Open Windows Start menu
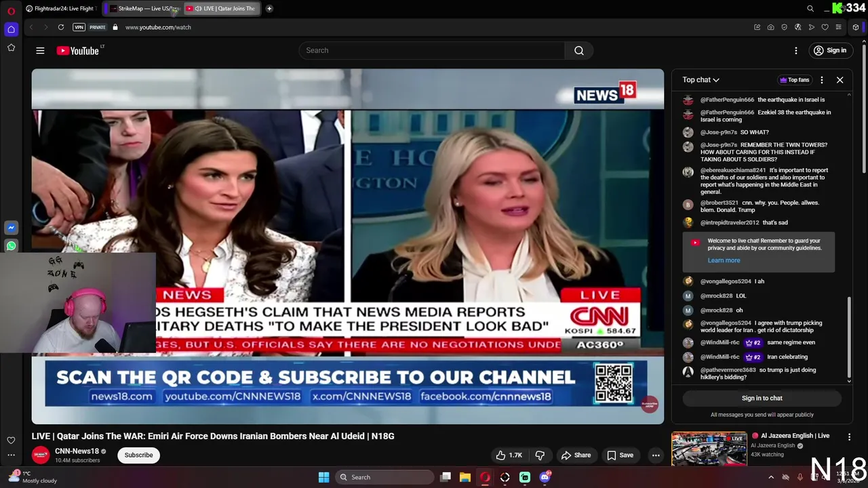 pos(323,477)
